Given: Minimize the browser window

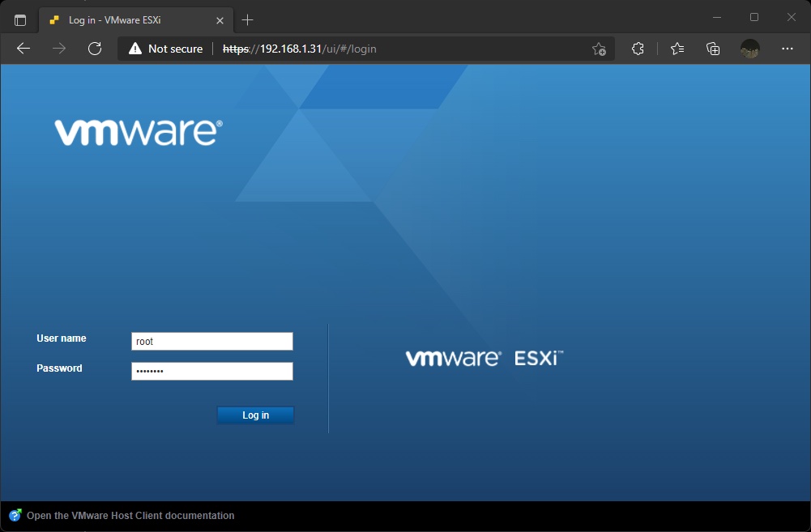Looking at the screenshot, I should (x=717, y=18).
